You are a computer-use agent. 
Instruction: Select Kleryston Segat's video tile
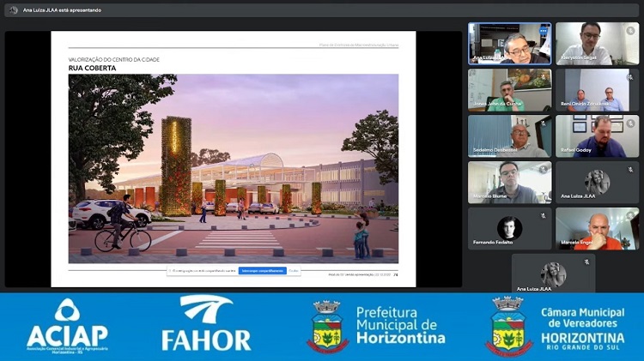click(597, 43)
